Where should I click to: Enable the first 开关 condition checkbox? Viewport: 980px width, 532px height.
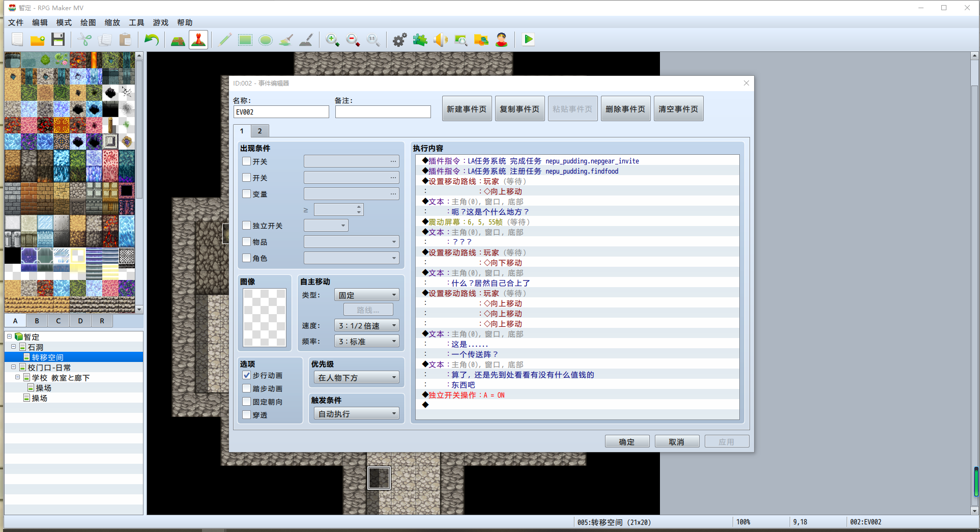pyautogui.click(x=247, y=161)
